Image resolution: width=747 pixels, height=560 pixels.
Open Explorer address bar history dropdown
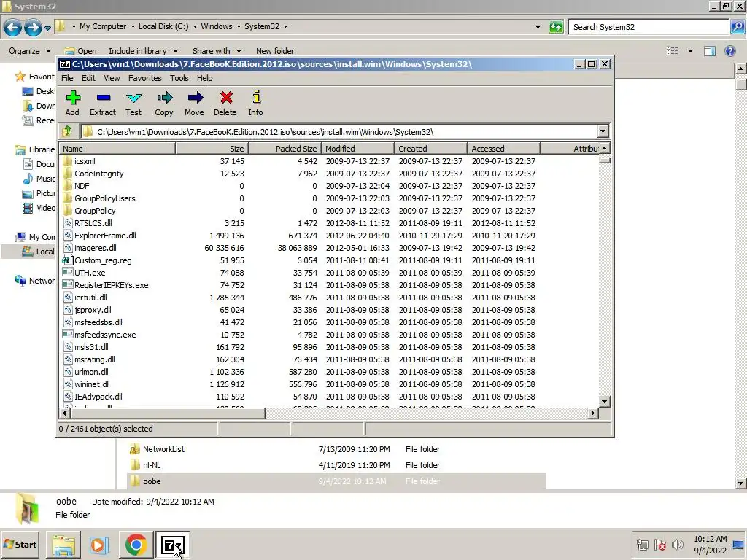[x=538, y=27]
